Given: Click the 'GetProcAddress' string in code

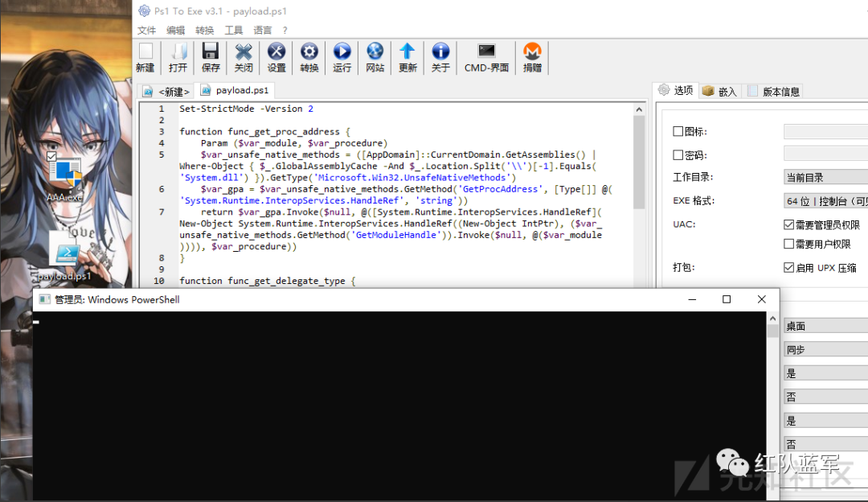Looking at the screenshot, I should pos(500,189).
